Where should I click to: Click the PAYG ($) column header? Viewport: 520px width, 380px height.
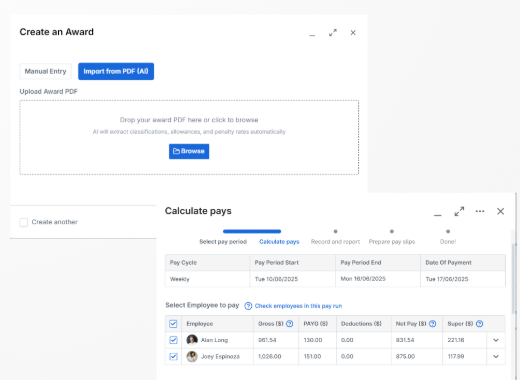point(316,324)
